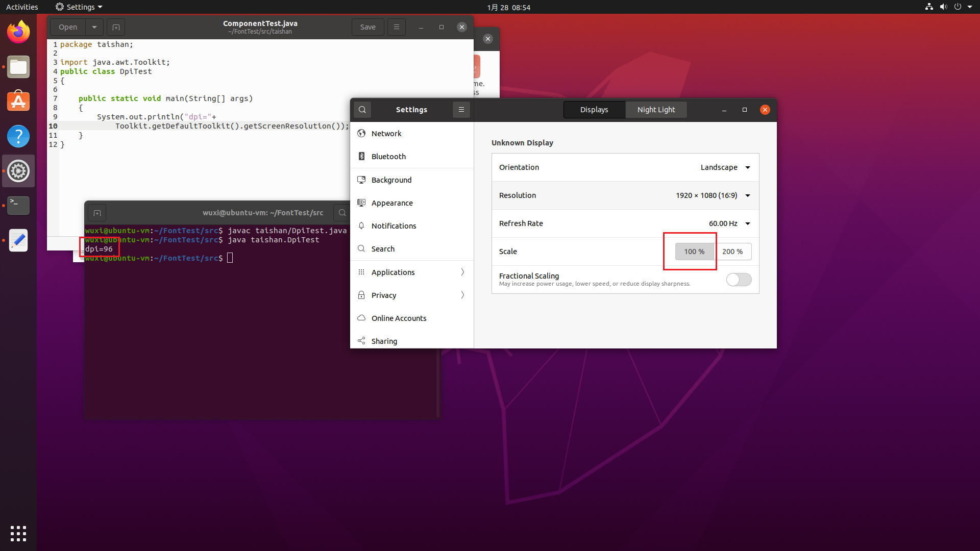980x551 pixels.
Task: Open the Settings hamburger menu icon
Action: click(461, 110)
